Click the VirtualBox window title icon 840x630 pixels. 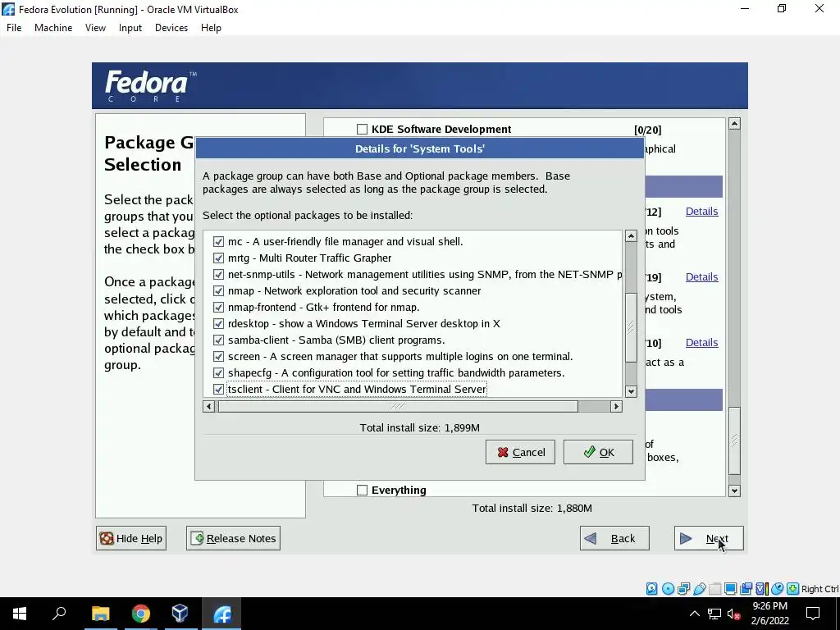point(8,9)
